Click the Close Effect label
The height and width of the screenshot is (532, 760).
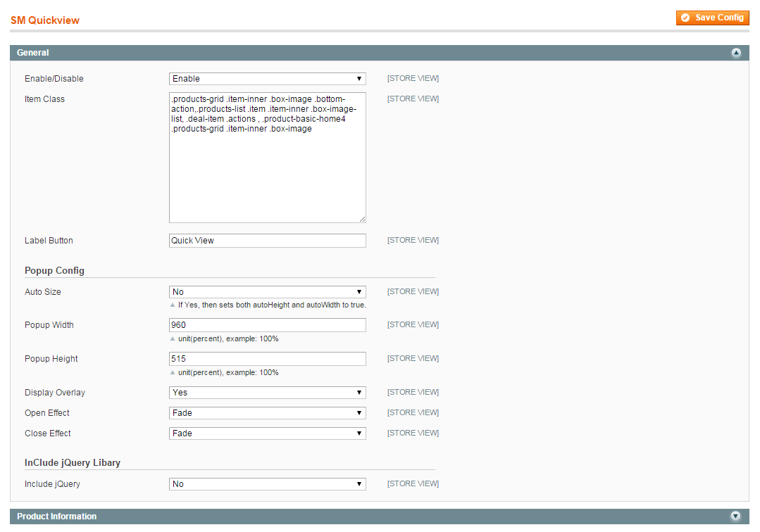coord(47,433)
